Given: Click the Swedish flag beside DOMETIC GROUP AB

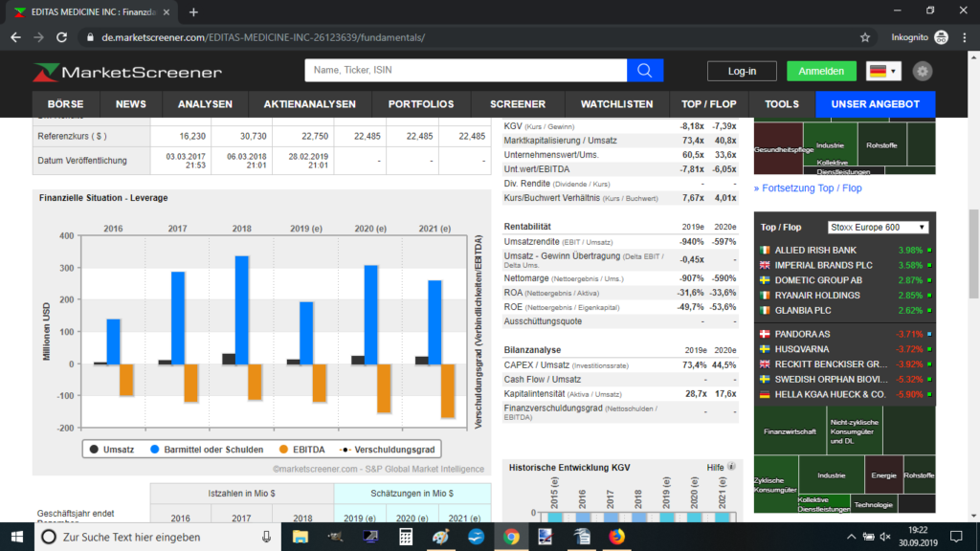Looking at the screenshot, I should point(765,280).
